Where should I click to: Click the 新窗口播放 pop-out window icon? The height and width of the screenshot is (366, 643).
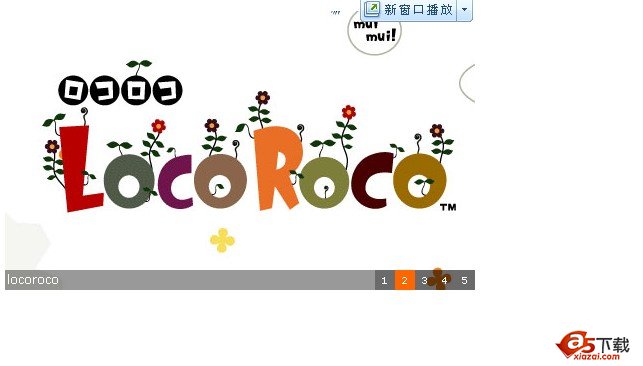click(x=372, y=9)
